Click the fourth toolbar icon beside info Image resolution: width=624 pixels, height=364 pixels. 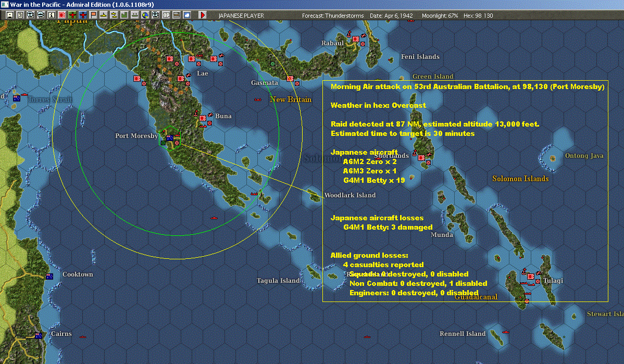(41, 15)
